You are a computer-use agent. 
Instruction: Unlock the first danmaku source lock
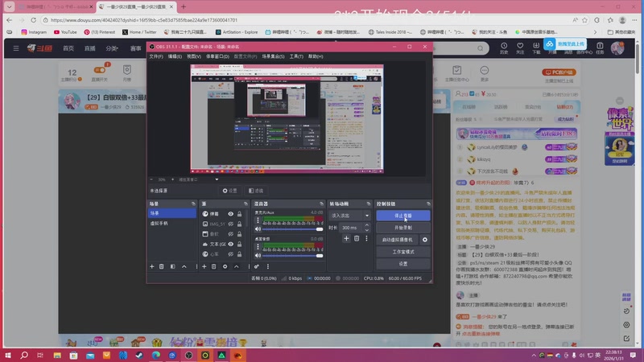(239, 214)
